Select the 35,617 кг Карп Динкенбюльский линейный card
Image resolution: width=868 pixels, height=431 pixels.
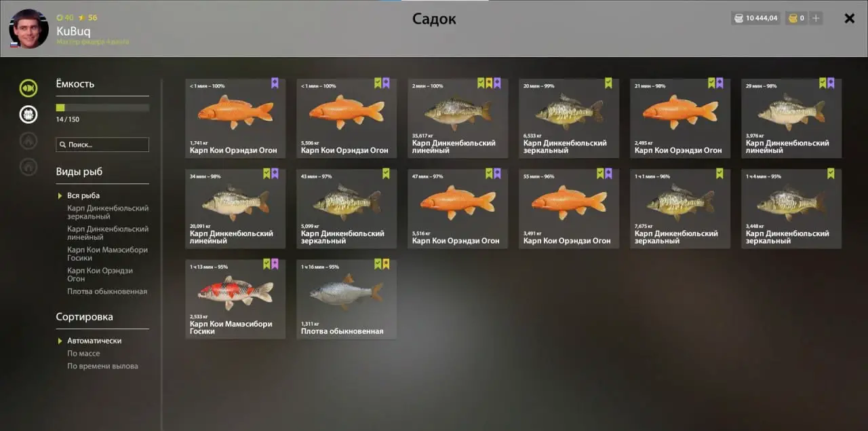tap(458, 118)
